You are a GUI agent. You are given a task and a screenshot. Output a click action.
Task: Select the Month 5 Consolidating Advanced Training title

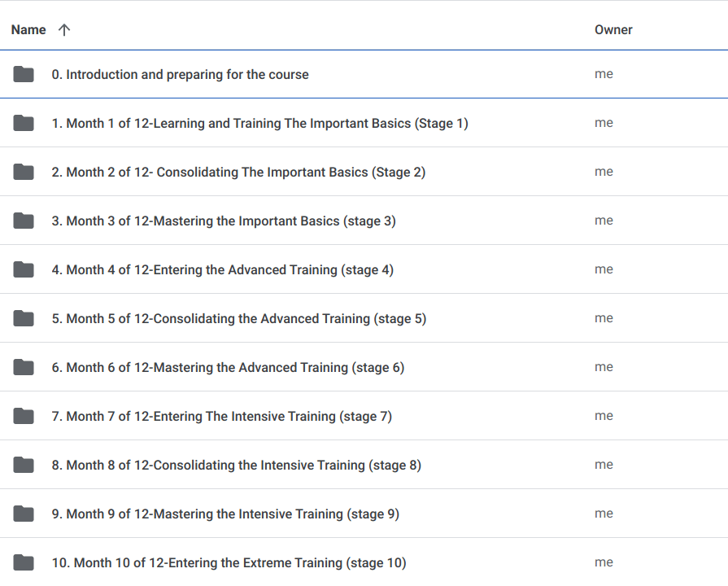point(238,319)
